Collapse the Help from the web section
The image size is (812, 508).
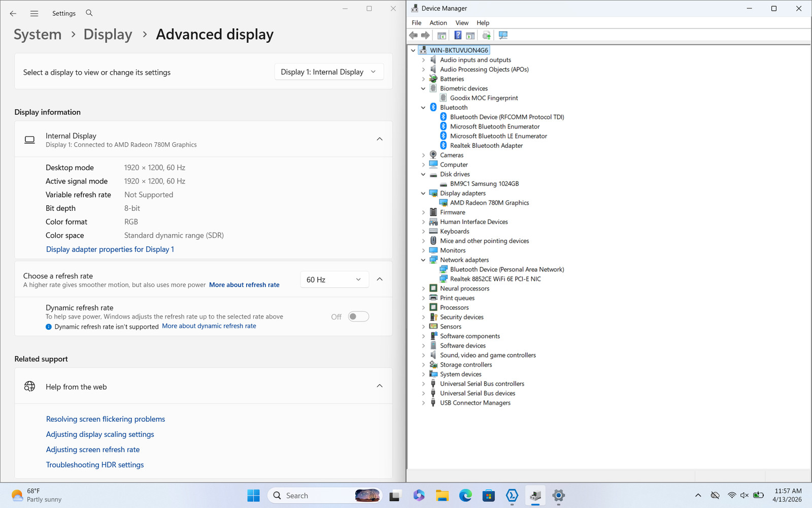click(x=380, y=386)
